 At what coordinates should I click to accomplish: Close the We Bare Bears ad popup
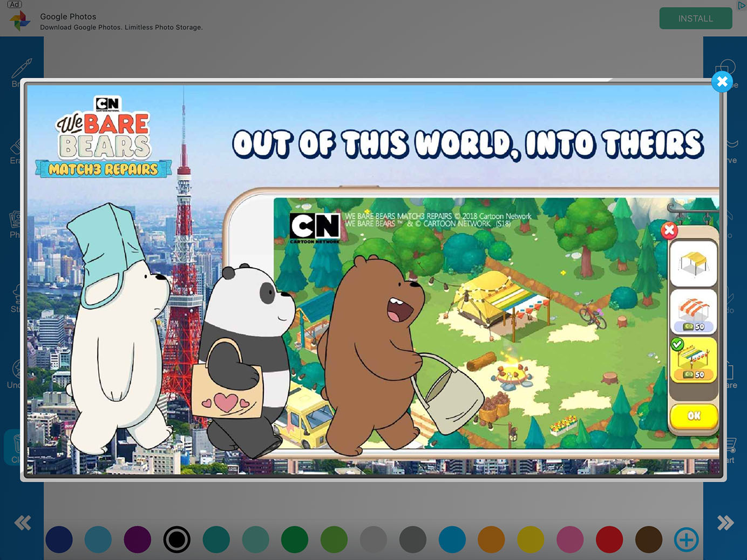722,82
